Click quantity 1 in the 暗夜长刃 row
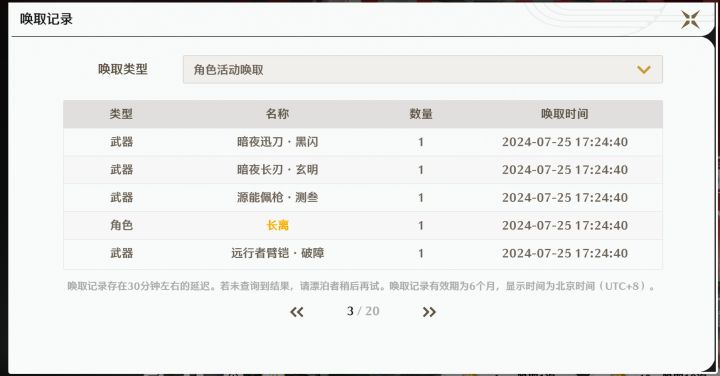The image size is (720, 376). (421, 170)
